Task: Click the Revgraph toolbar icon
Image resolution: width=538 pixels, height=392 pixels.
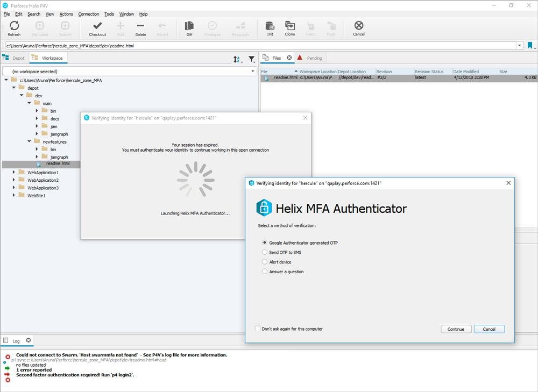Action: [240, 26]
